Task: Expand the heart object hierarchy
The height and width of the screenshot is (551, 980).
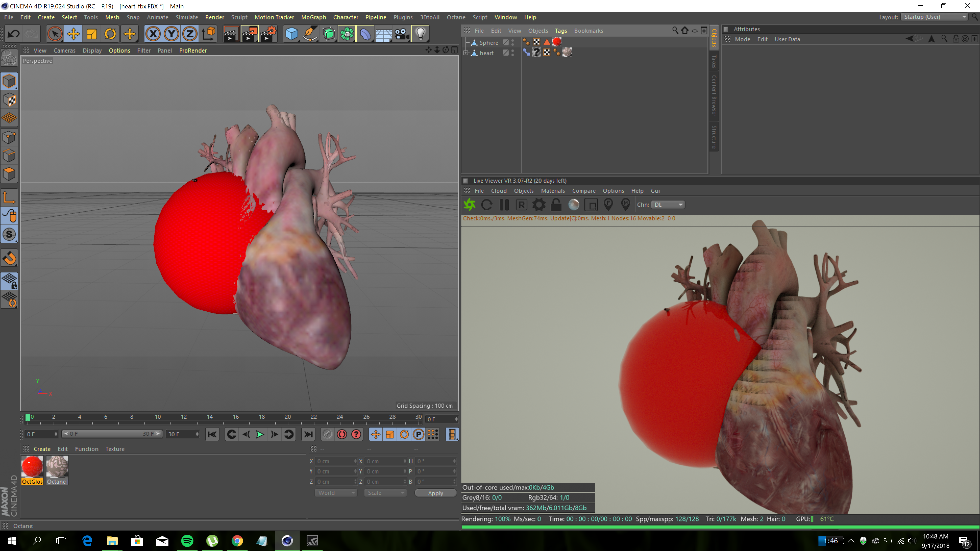Action: tap(466, 53)
